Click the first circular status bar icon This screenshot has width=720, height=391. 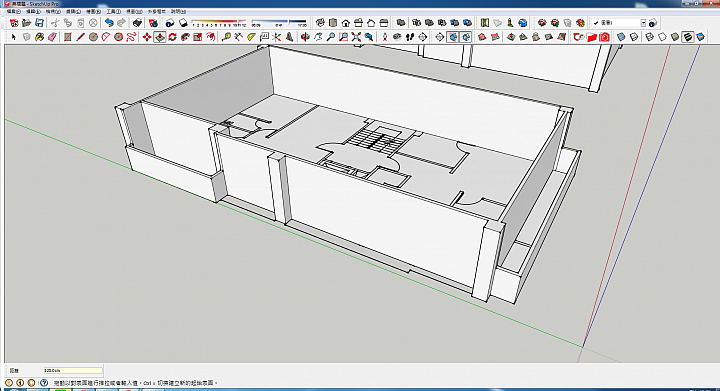pyautogui.click(x=9, y=382)
